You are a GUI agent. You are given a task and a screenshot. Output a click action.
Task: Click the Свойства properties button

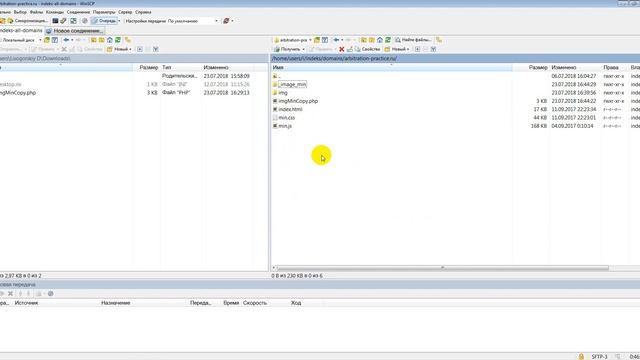tap(367, 49)
